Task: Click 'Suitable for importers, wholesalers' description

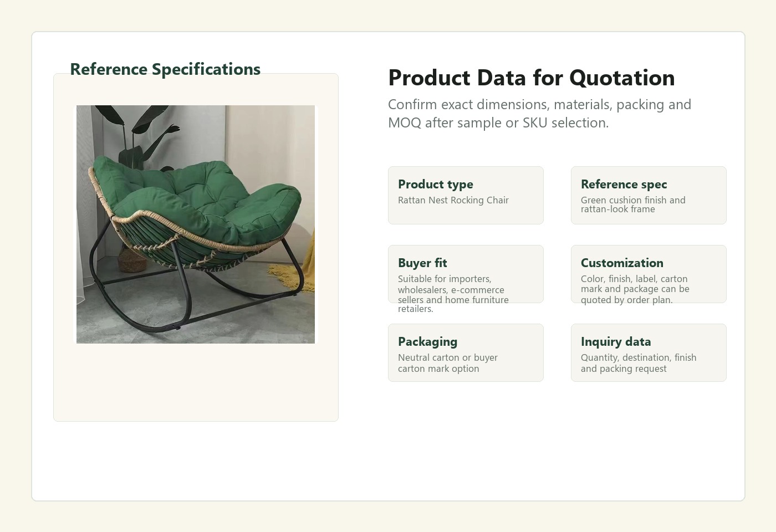Action: (453, 294)
